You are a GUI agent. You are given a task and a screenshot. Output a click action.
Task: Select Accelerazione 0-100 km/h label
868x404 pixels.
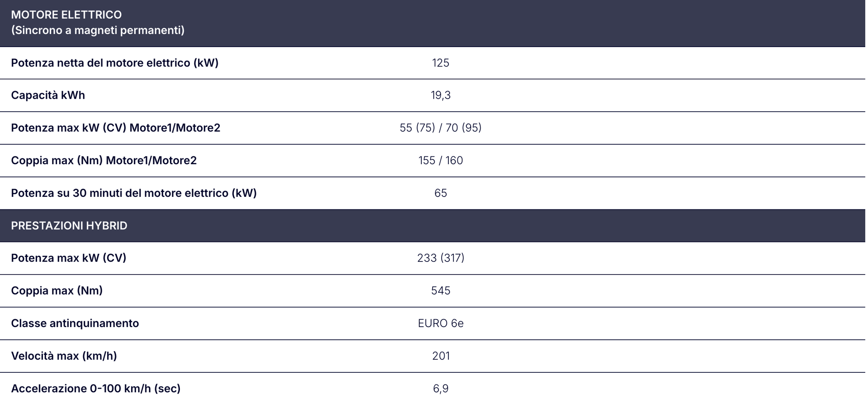[96, 389]
